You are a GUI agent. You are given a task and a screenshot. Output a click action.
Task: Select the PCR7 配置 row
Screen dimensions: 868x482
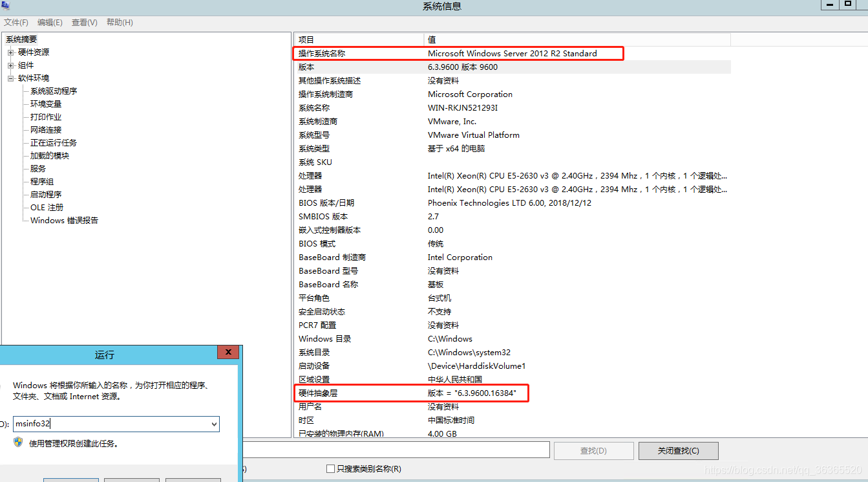coord(513,325)
